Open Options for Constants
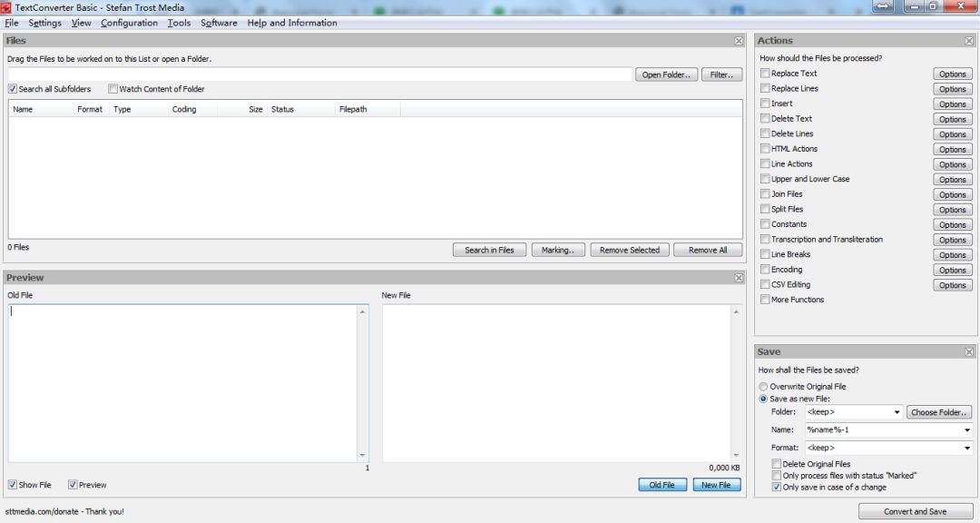Viewport: 980px width, 523px height. (x=953, y=224)
